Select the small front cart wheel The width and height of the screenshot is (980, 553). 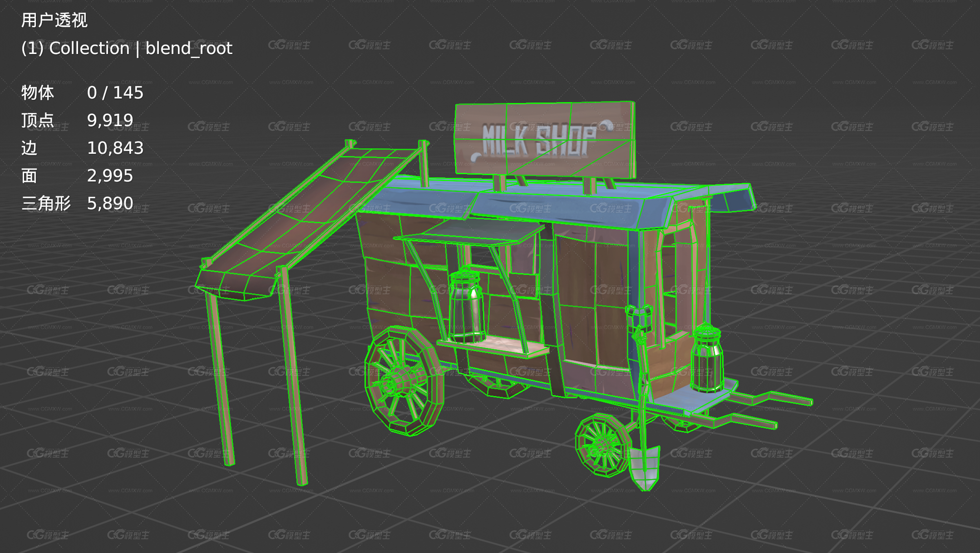603,445
